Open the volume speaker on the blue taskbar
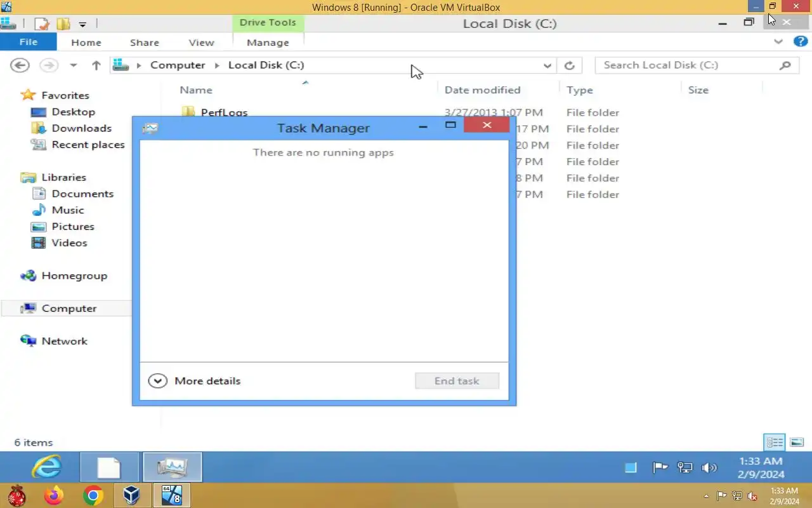812x508 pixels. (709, 468)
